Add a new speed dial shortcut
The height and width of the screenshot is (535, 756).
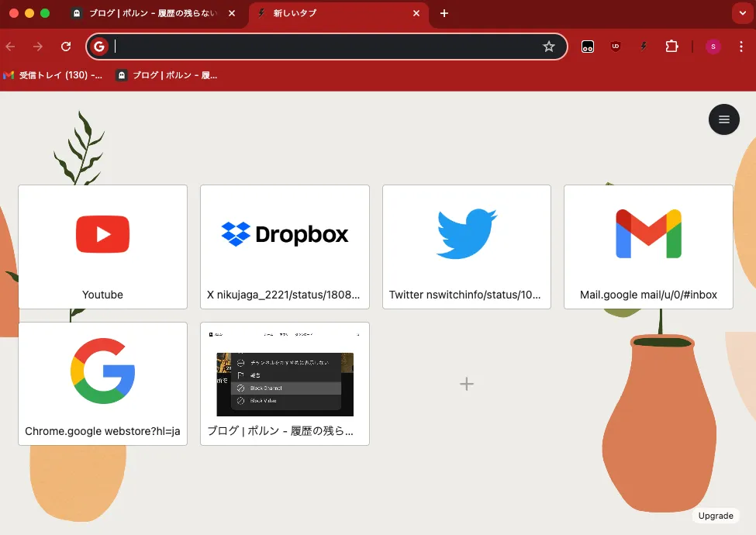point(467,384)
